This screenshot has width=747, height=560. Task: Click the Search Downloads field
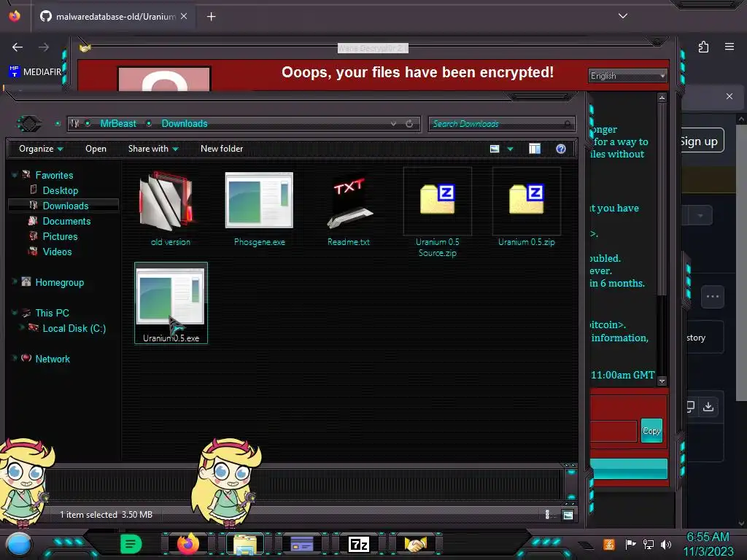pos(502,124)
